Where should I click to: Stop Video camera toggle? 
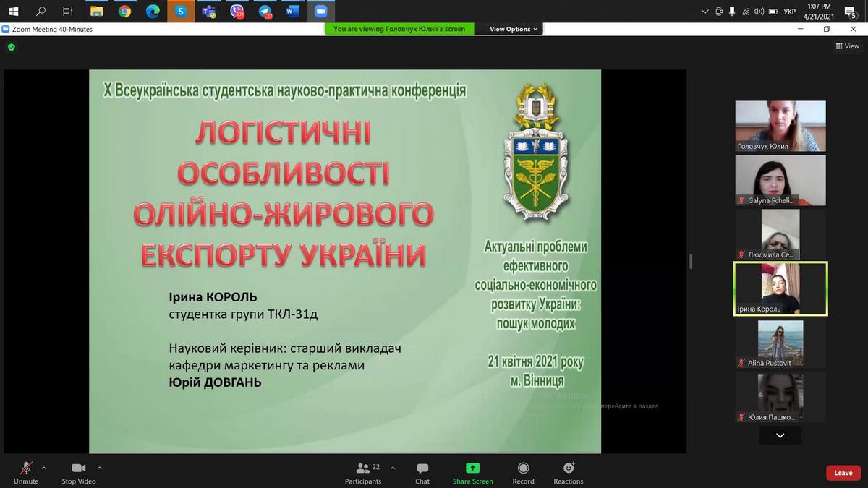(x=78, y=473)
